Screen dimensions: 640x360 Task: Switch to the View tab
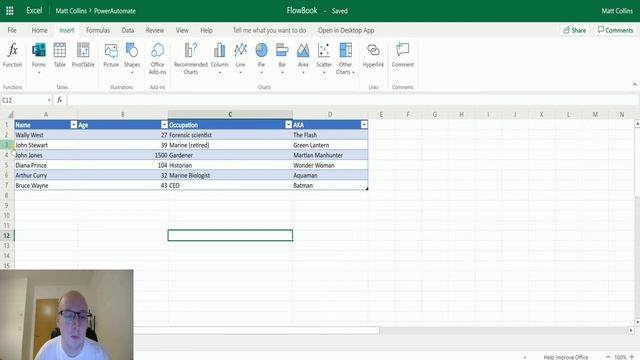182,30
